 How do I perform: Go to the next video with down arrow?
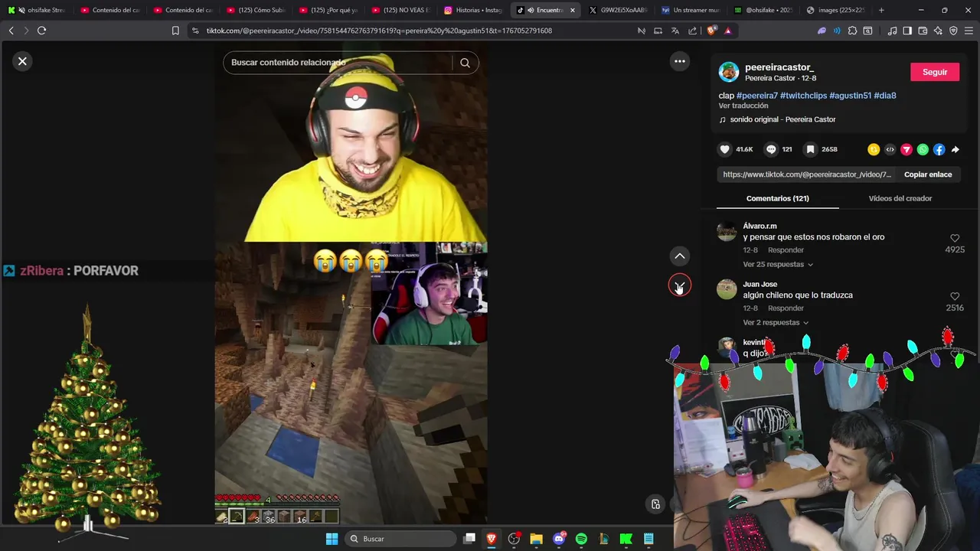tap(679, 285)
